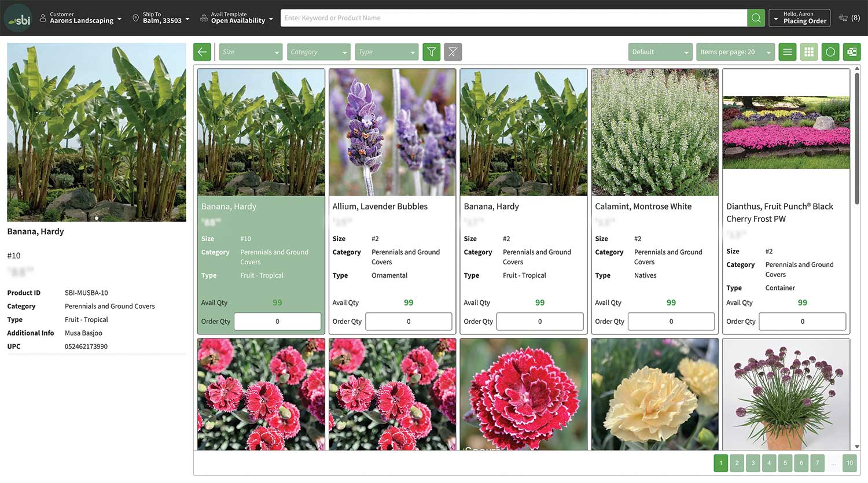Jump to page 10 of results
The height and width of the screenshot is (483, 868).
[849, 463]
